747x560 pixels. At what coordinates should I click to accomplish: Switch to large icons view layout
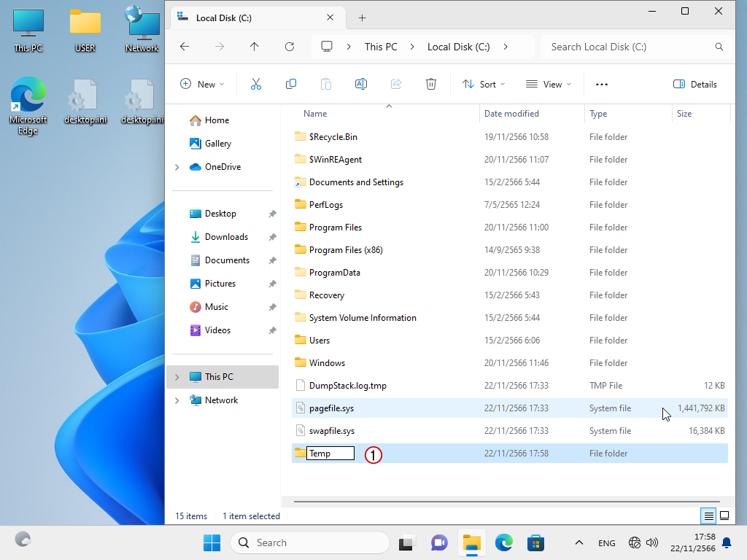724,516
